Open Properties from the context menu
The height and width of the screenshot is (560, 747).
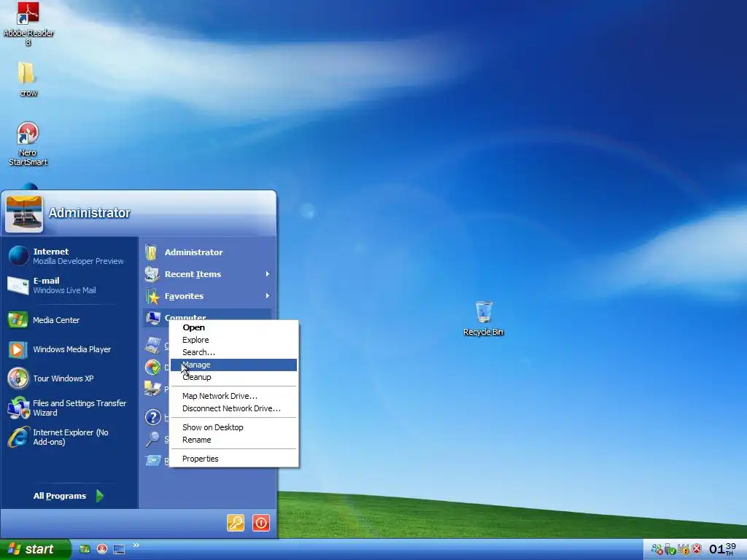(234, 459)
